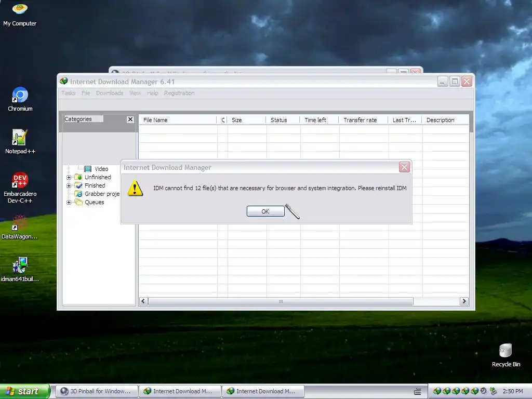The height and width of the screenshot is (399, 532).
Task: Close the Categories panel
Action: (130, 119)
